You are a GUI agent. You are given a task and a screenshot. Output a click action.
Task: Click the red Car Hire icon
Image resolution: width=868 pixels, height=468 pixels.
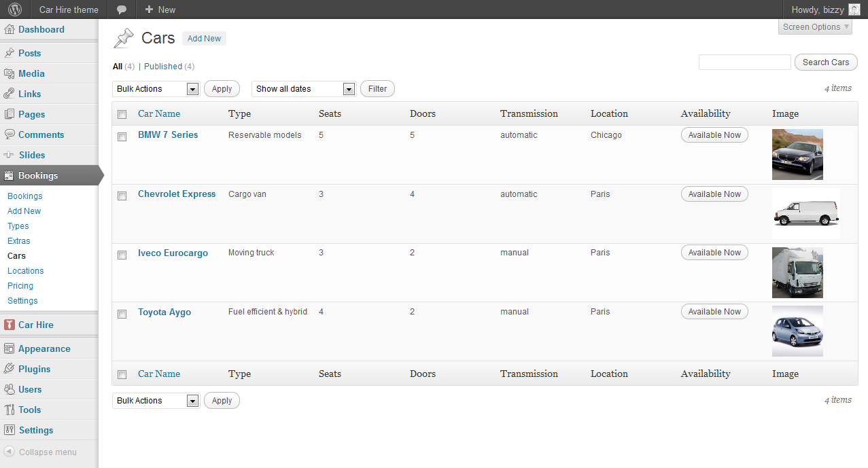10,325
